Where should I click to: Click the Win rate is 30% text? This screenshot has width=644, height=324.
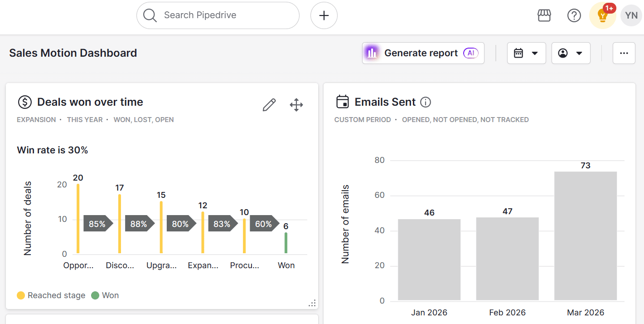(x=53, y=150)
